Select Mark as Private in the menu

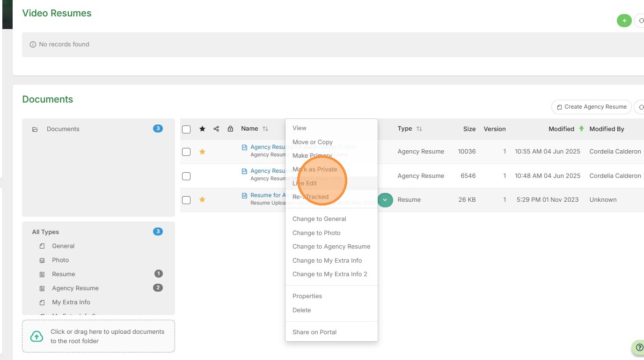coord(331,169)
